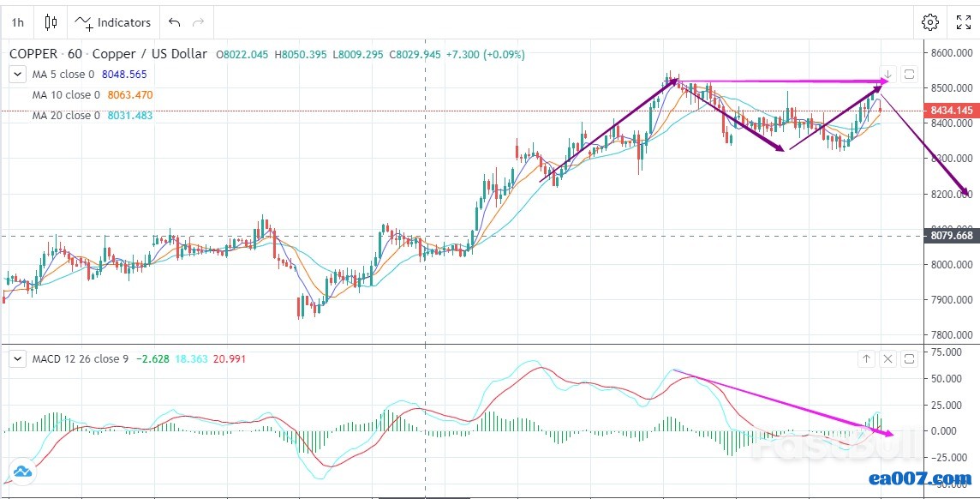
Task: Maximize the MACD pane
Action: pos(910,359)
